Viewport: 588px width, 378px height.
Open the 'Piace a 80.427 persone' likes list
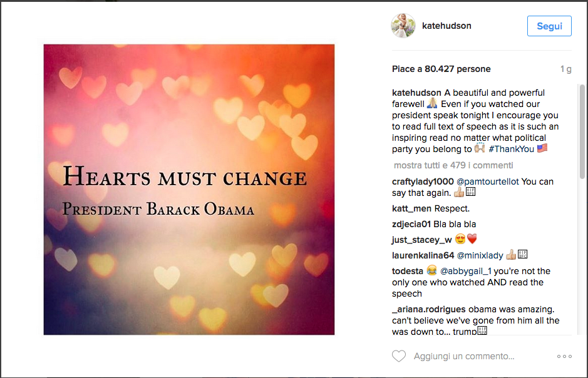point(441,69)
